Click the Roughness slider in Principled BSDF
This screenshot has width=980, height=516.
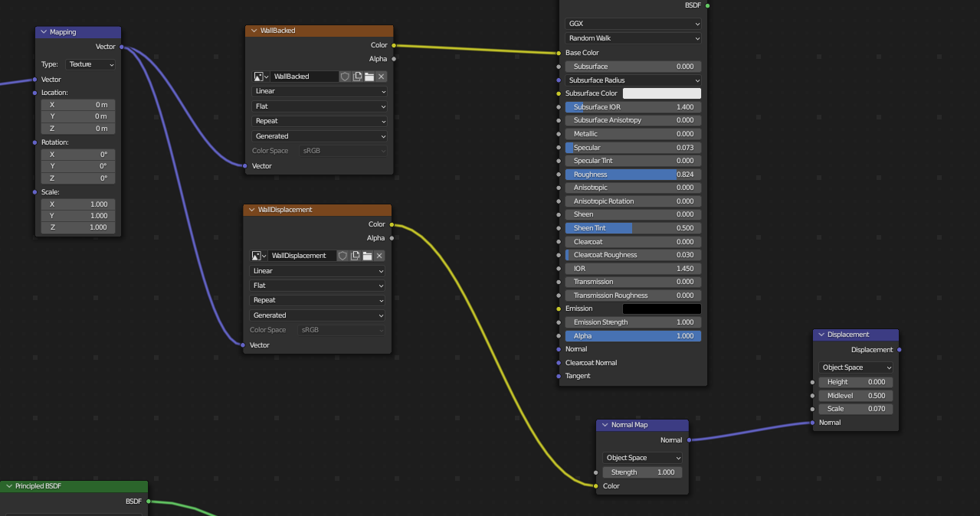click(x=633, y=175)
